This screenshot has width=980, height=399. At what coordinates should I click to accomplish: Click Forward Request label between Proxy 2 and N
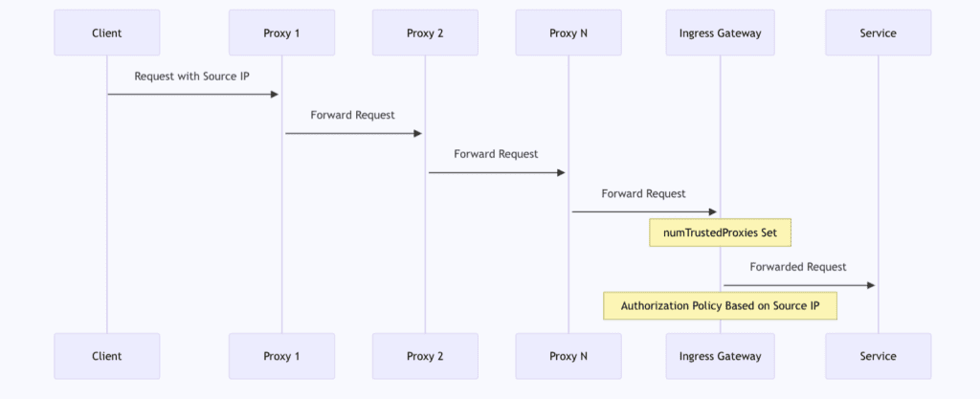pyautogui.click(x=496, y=154)
